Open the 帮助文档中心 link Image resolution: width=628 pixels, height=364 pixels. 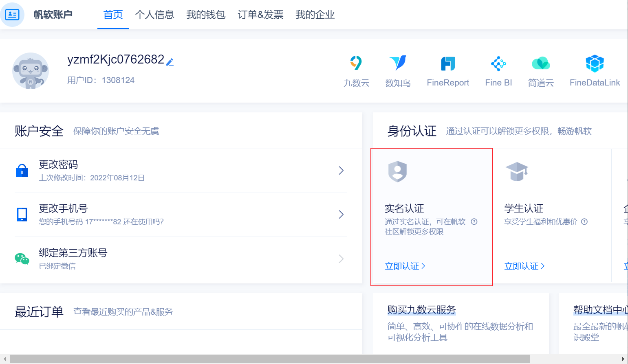pos(601,310)
